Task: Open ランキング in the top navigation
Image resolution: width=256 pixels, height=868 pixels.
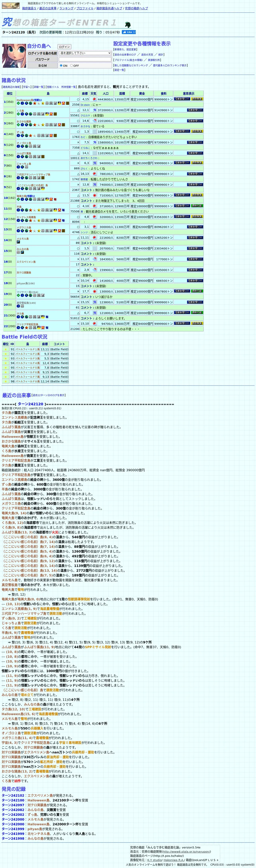Action: click(66, 8)
